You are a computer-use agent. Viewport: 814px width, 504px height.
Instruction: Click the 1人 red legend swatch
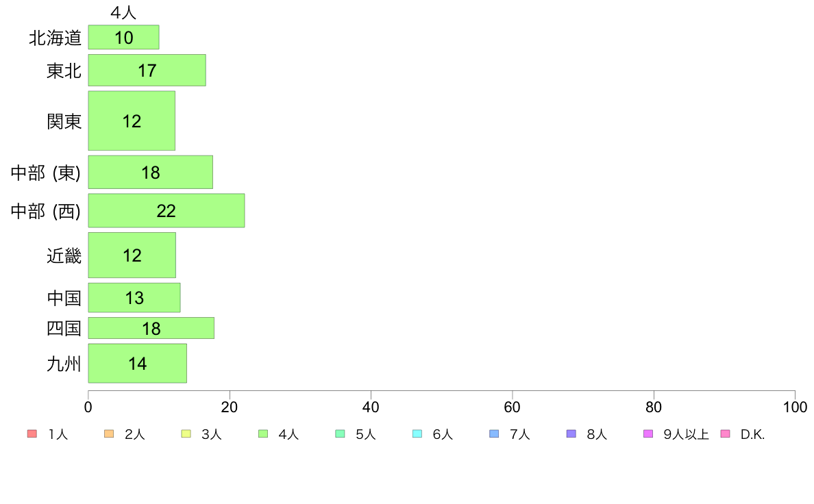(32, 434)
